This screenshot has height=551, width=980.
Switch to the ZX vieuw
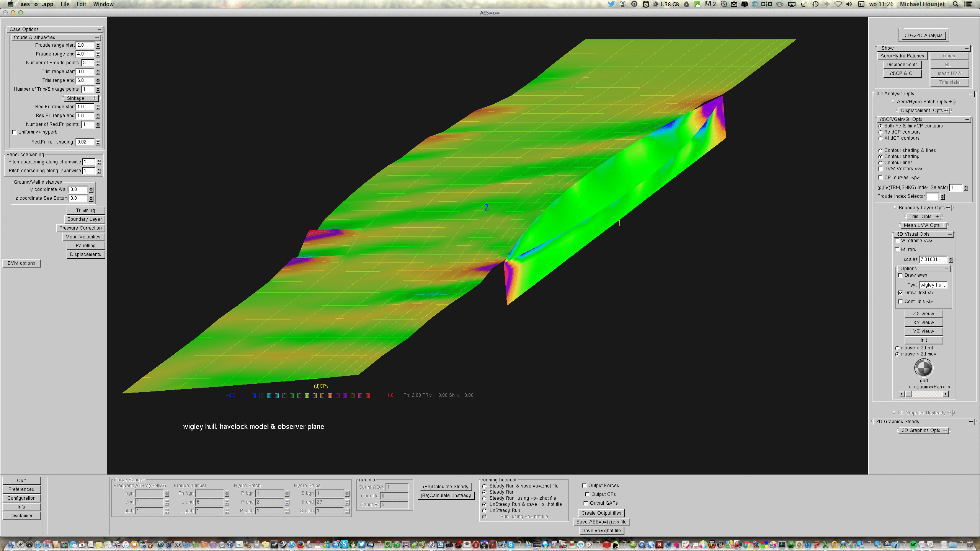pos(923,314)
